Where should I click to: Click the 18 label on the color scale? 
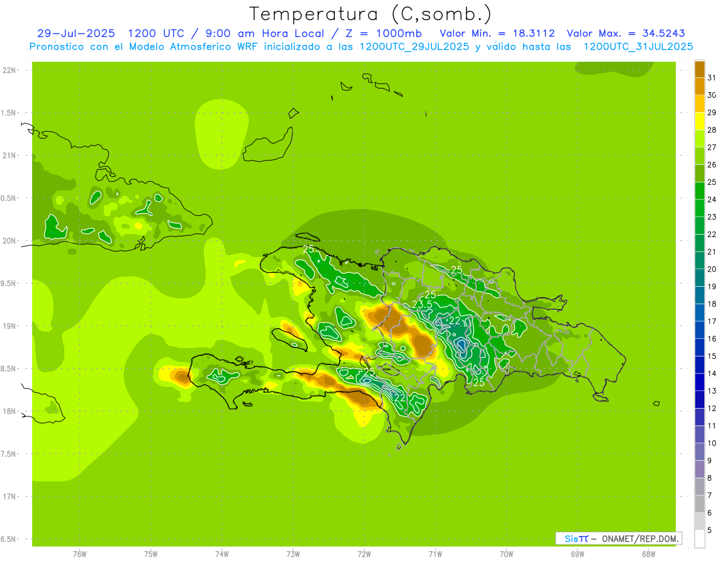pyautogui.click(x=712, y=304)
